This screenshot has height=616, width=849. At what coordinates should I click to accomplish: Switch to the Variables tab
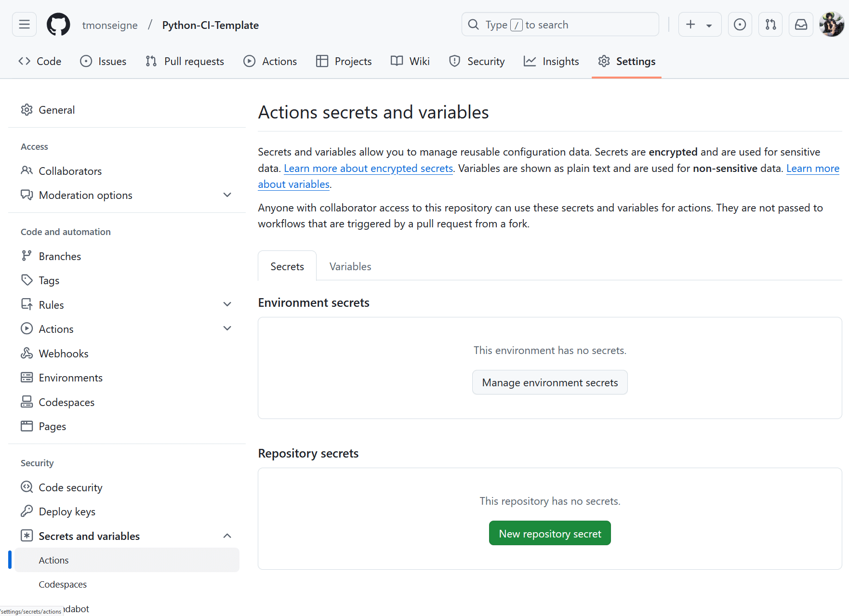350,266
